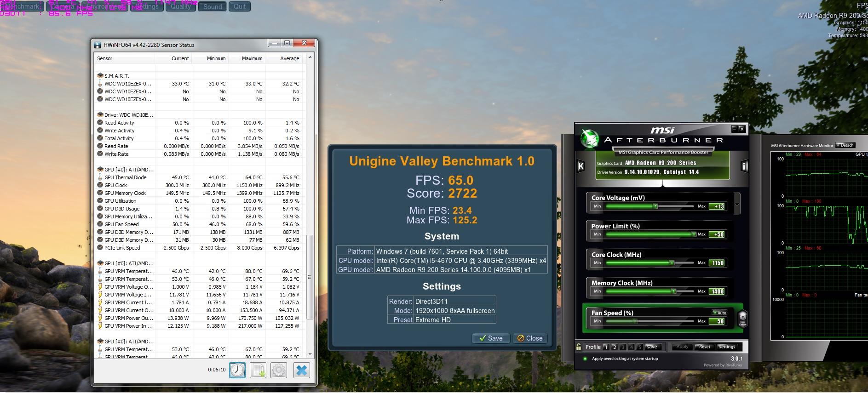Click the Memory Clock slider handle

[674, 291]
